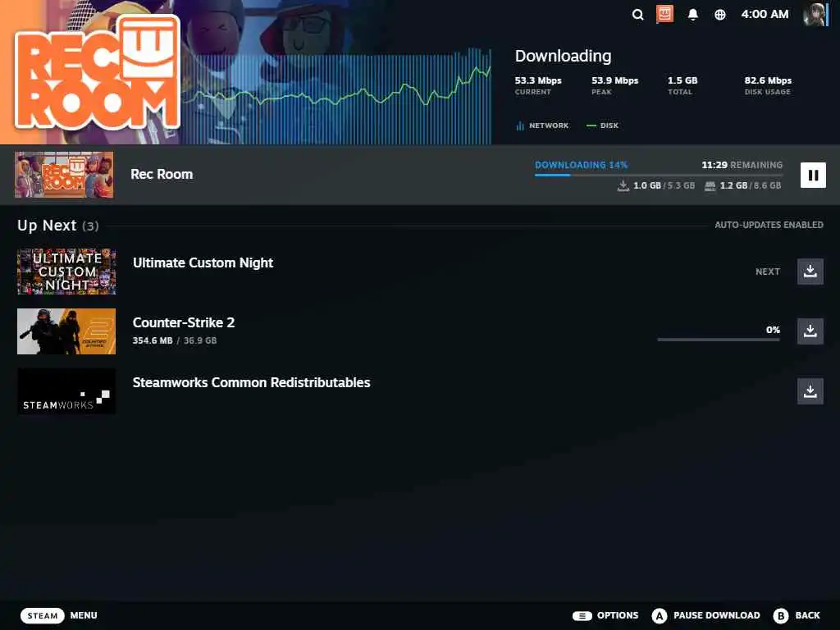Click the 53.9 Mbps peak value

coord(615,80)
